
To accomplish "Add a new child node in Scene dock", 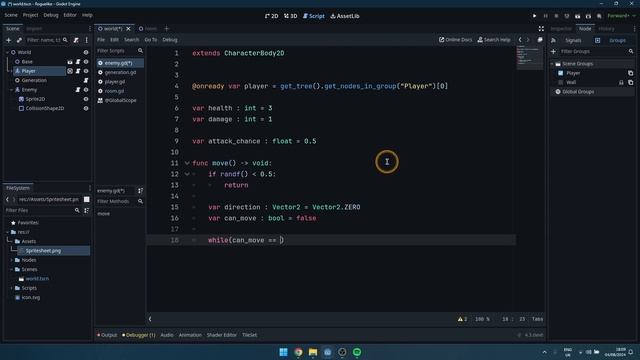I will 9,40.
